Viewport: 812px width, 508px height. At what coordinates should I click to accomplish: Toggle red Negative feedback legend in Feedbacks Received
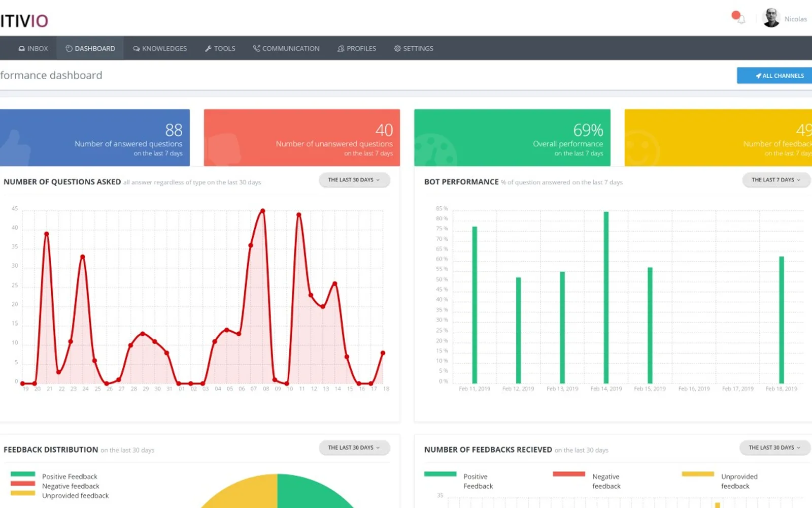click(x=587, y=481)
